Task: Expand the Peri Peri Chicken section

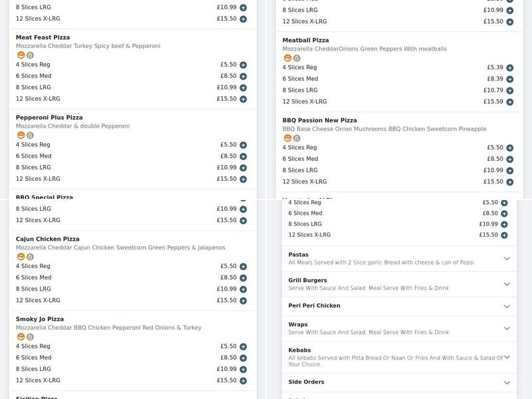Action: (507, 305)
